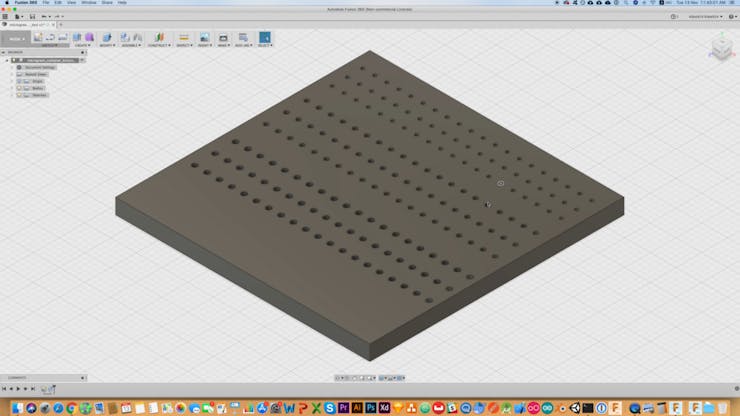Image resolution: width=740 pixels, height=416 pixels.
Task: Click the Construct plane icon
Action: [x=160, y=37]
